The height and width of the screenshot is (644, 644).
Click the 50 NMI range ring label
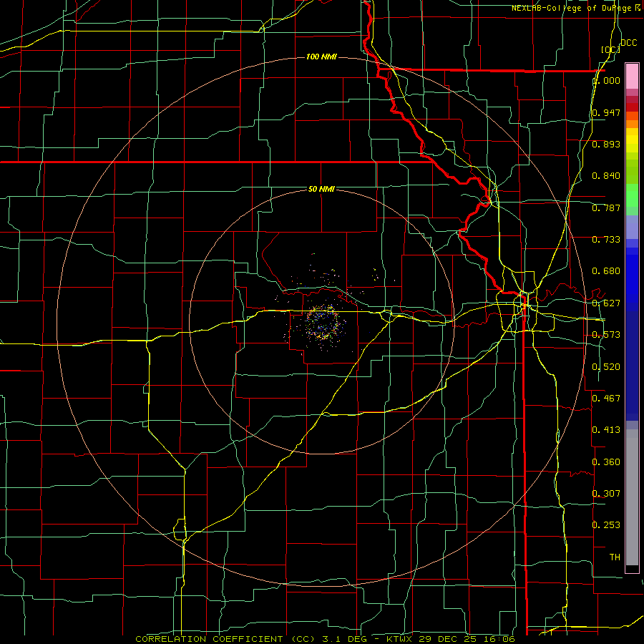pos(321,190)
